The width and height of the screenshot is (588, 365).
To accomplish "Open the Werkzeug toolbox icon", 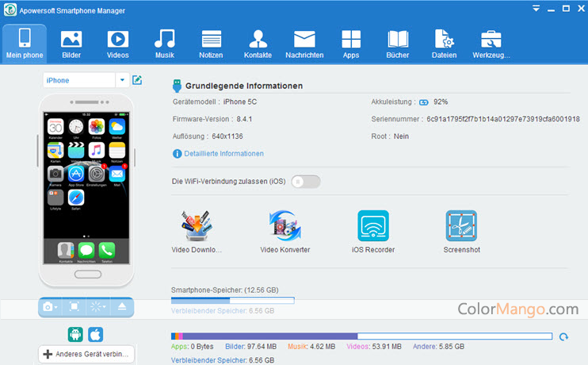I will pos(491,39).
